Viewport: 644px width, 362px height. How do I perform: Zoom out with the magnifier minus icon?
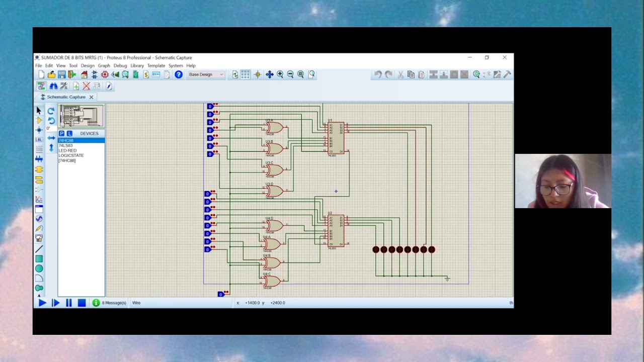290,74
